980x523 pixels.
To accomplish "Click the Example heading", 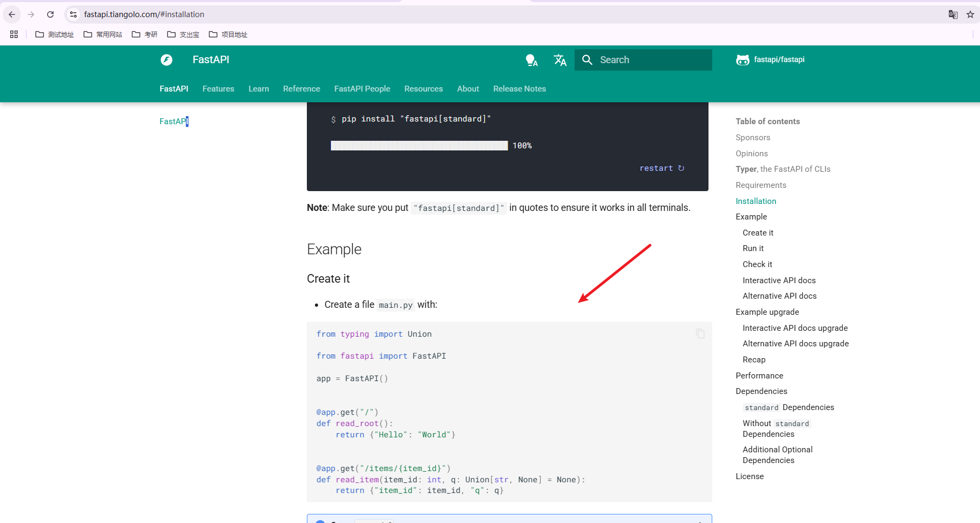I will [x=334, y=249].
